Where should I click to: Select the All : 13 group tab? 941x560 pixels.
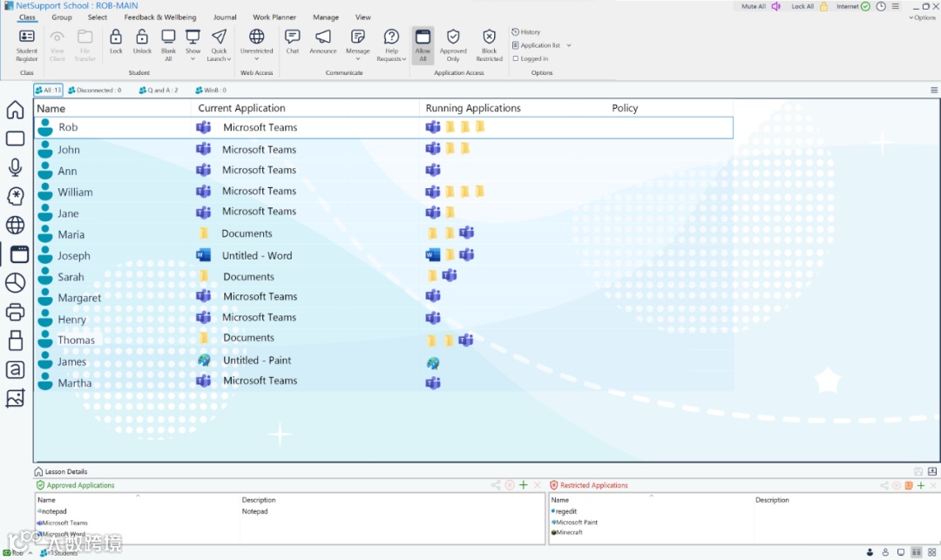click(x=48, y=90)
